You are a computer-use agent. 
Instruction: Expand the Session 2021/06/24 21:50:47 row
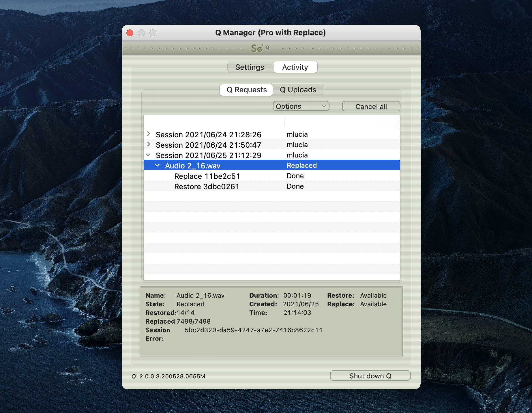[149, 144]
